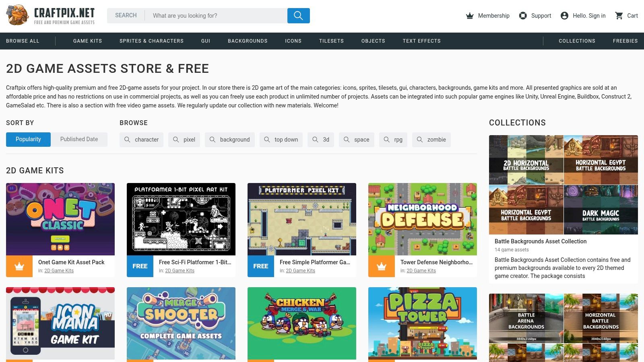Click the Support lifebuoy icon

[x=523, y=16]
